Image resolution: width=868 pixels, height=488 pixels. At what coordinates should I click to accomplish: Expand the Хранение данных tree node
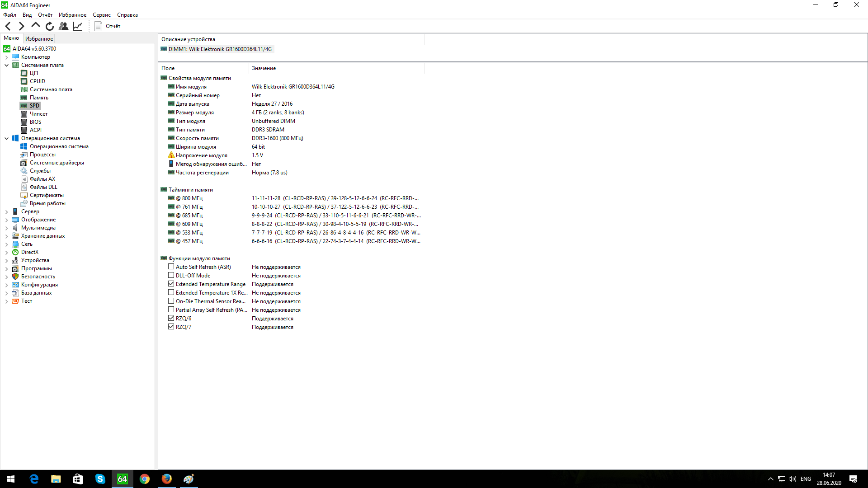(6, 236)
